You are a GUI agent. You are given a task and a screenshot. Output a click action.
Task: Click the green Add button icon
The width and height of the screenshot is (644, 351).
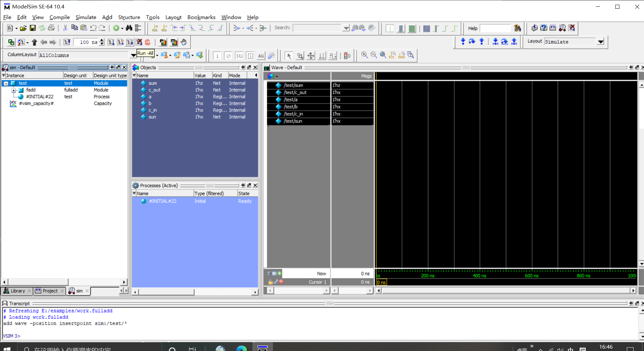click(116, 28)
